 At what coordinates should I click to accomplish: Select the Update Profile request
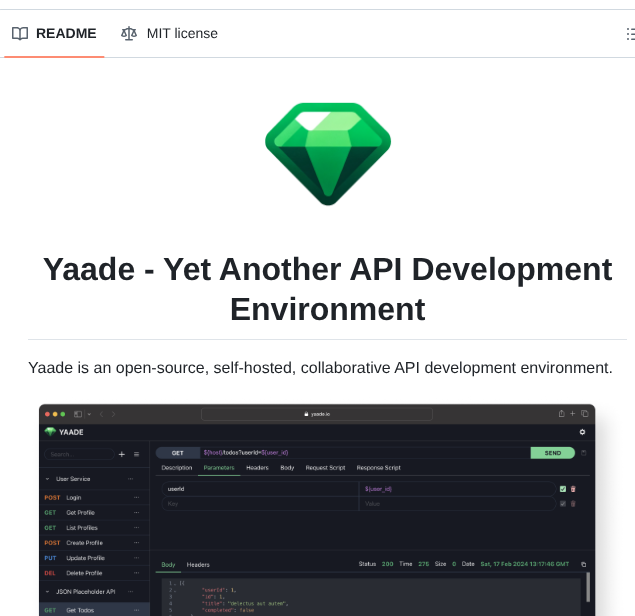coord(94,558)
